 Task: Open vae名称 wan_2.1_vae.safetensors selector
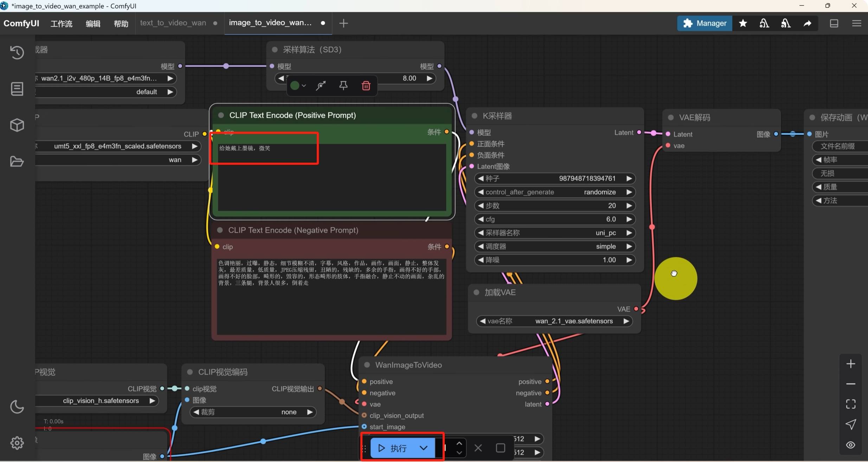click(x=554, y=321)
